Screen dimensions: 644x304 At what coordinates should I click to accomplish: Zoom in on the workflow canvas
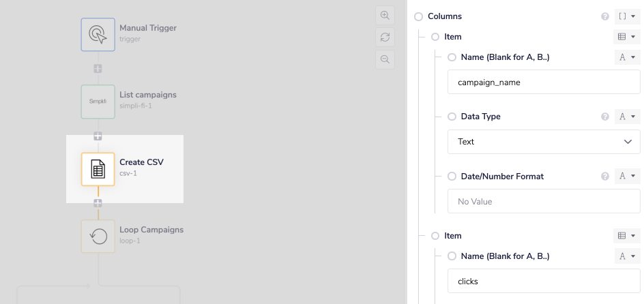point(385,16)
